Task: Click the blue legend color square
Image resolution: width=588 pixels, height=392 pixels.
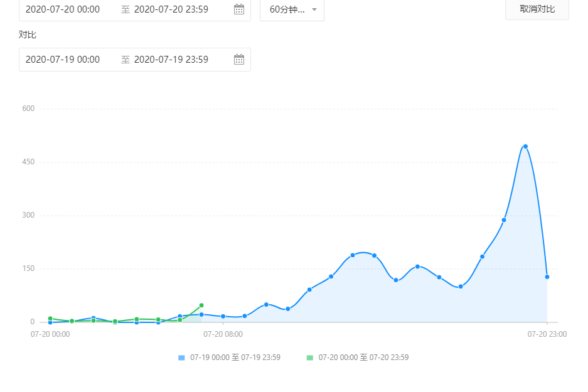Action: point(181,358)
